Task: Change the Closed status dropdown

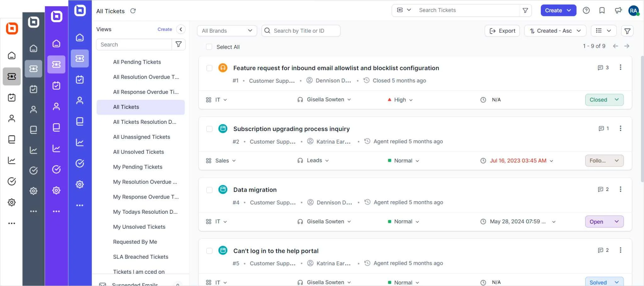Action: tap(604, 100)
